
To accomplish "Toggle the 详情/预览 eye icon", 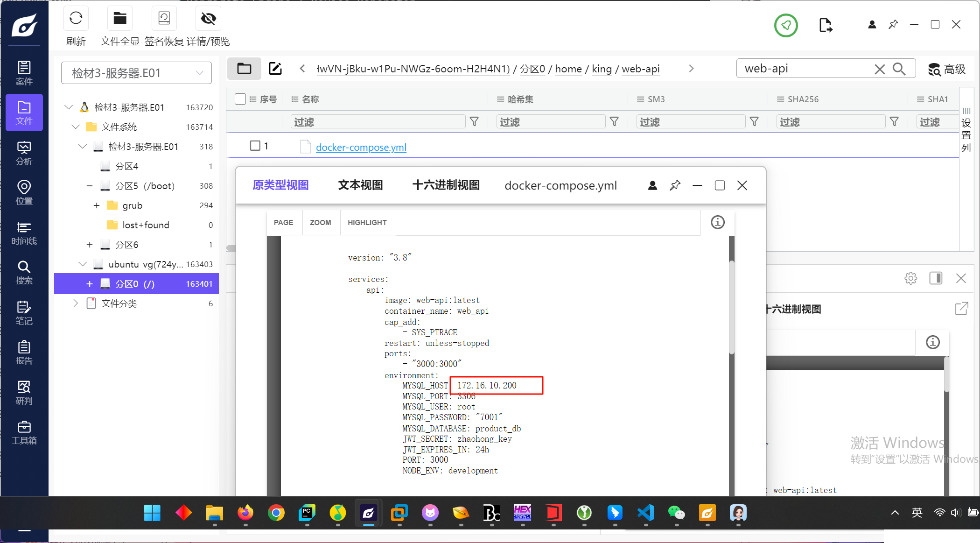I will point(208,19).
